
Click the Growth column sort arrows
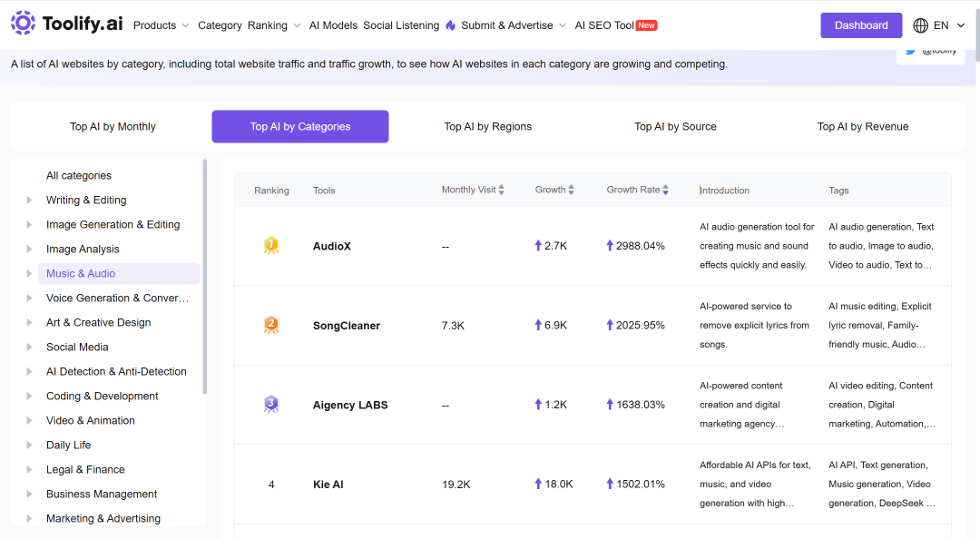[572, 190]
